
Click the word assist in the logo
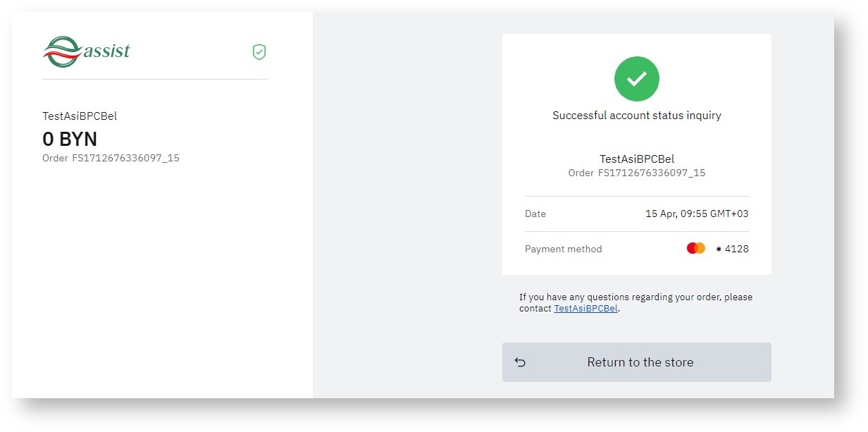pos(107,51)
